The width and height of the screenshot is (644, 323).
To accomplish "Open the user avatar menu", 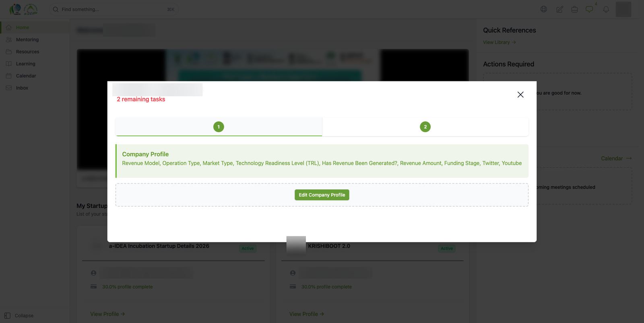I will (x=623, y=9).
